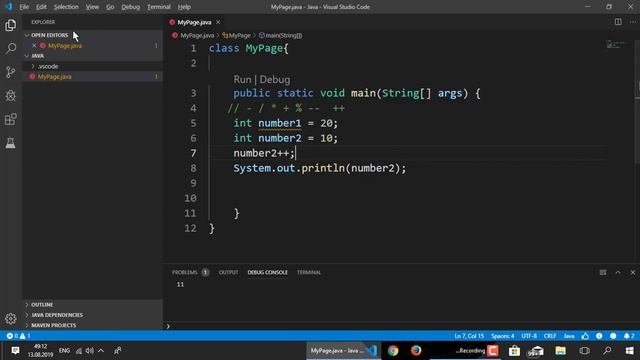Viewport: 640px width, 360px height.
Task: Change language mode Java
Action: [569, 336]
